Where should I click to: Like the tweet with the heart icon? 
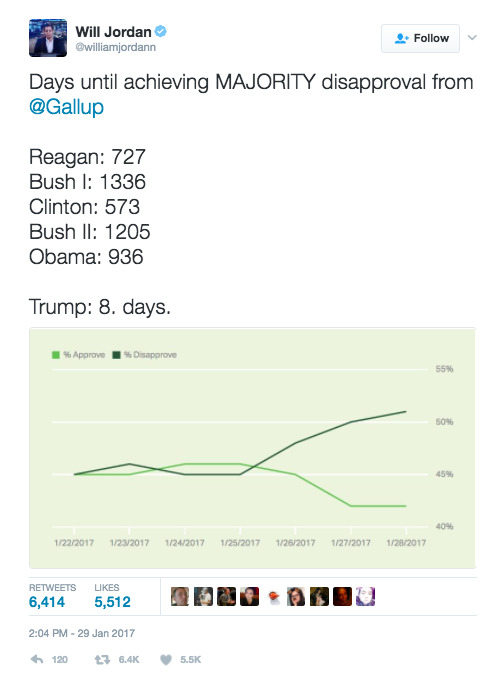click(x=166, y=659)
